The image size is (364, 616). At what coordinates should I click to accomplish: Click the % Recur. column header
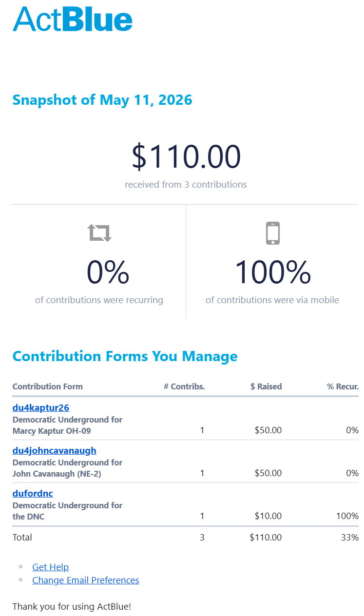click(343, 386)
